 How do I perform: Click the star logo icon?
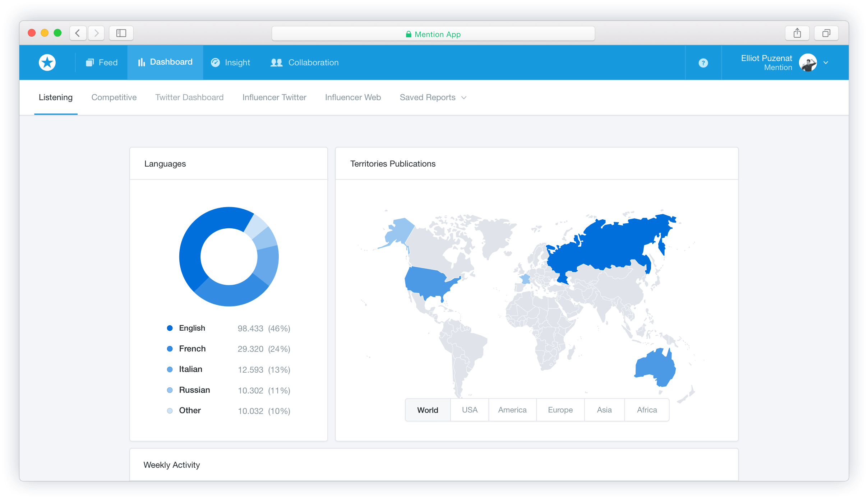47,62
